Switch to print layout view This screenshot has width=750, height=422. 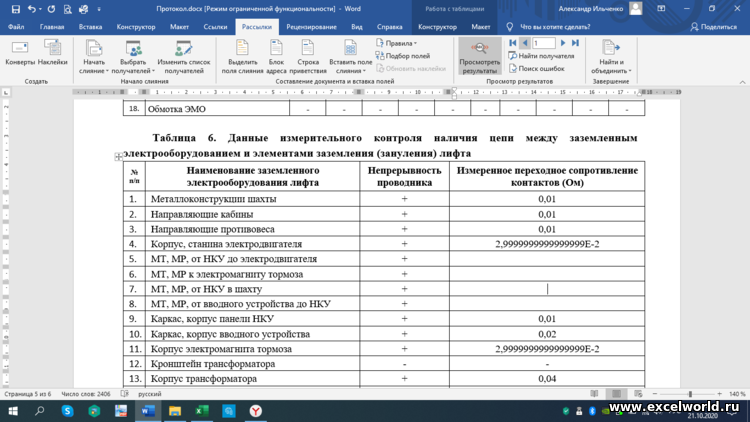[616, 394]
